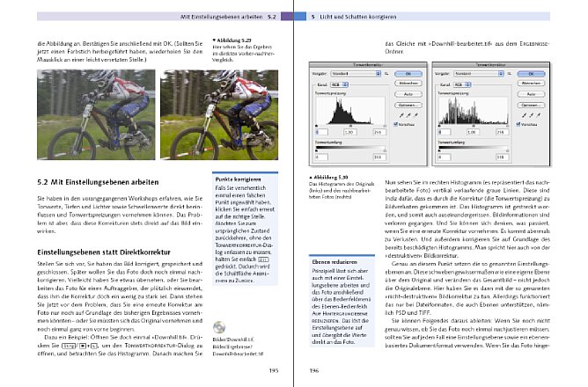Select black point eyedropper in left dialog
Screen dimensions: 588x387
coord(401,115)
